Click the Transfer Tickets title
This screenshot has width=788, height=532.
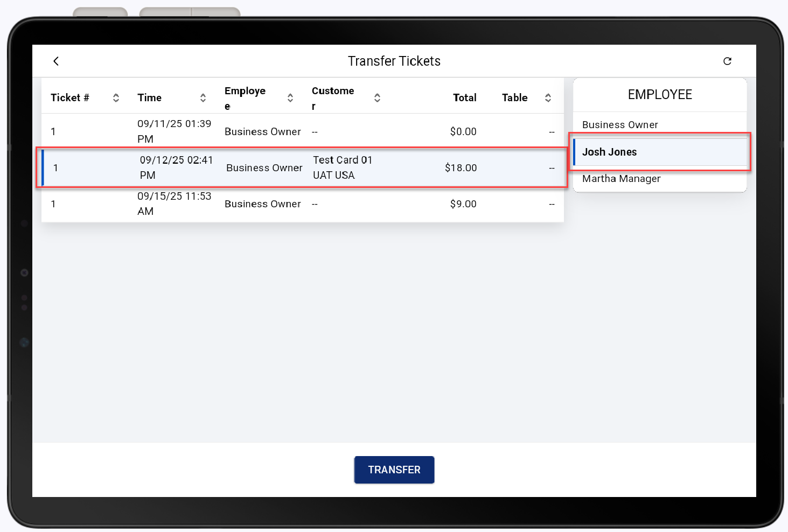(394, 61)
